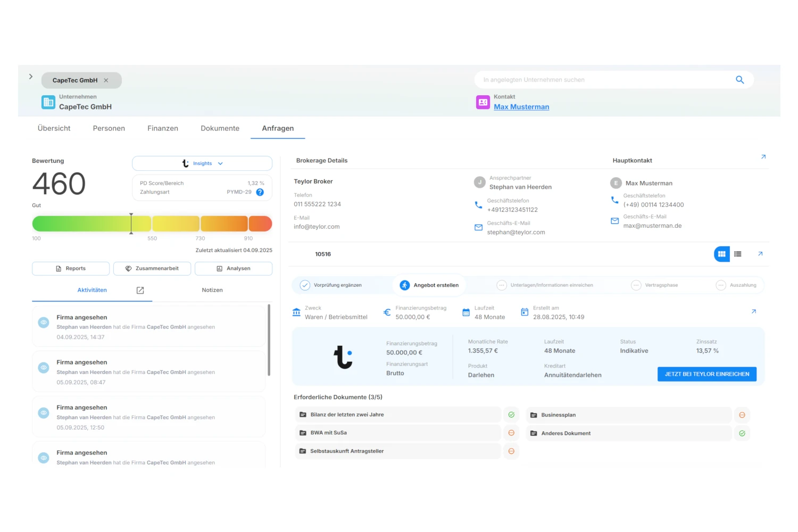Click phone icon for +49123123451122
Image resolution: width=798 pixels, height=532 pixels.
[478, 205]
